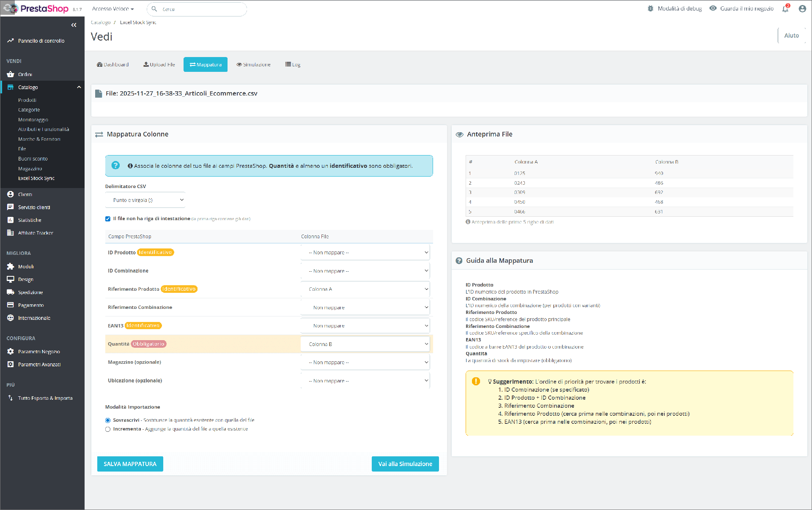Switch to the Upload File tab
The height and width of the screenshot is (510, 812).
(159, 65)
